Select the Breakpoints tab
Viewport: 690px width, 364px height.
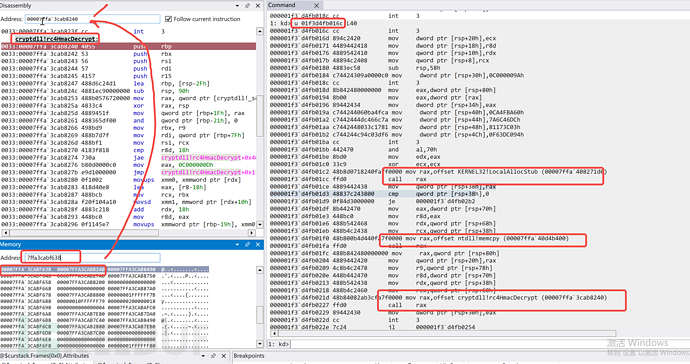click(249, 356)
